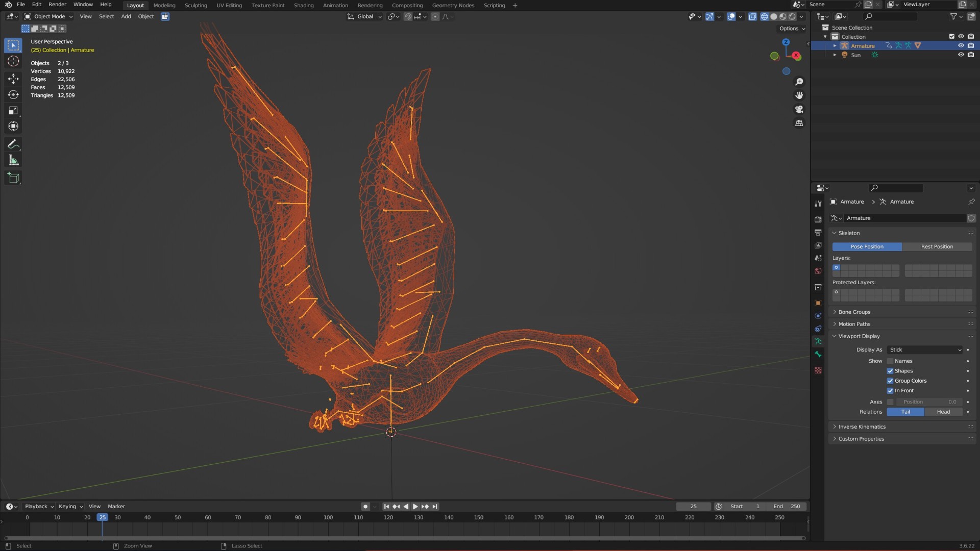Viewport: 980px width, 551px height.
Task: Open the Object Mode dropdown
Action: click(48, 16)
